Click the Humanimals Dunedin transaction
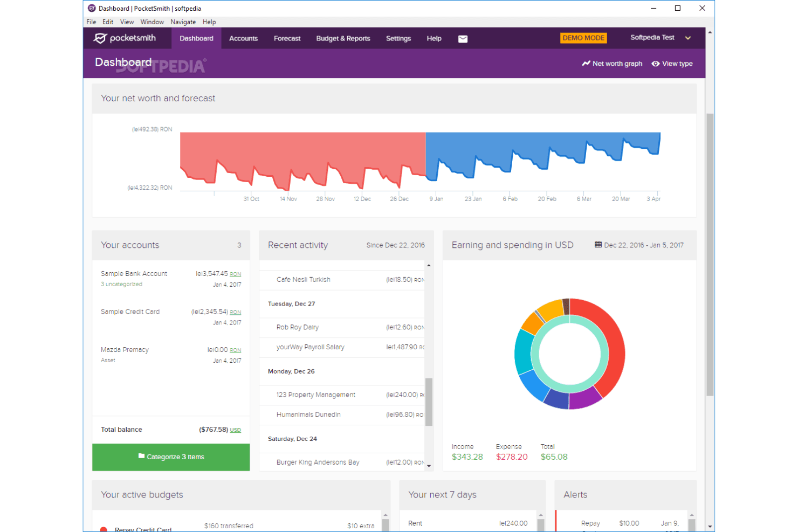Image resolution: width=798 pixels, height=532 pixels. coord(342,415)
